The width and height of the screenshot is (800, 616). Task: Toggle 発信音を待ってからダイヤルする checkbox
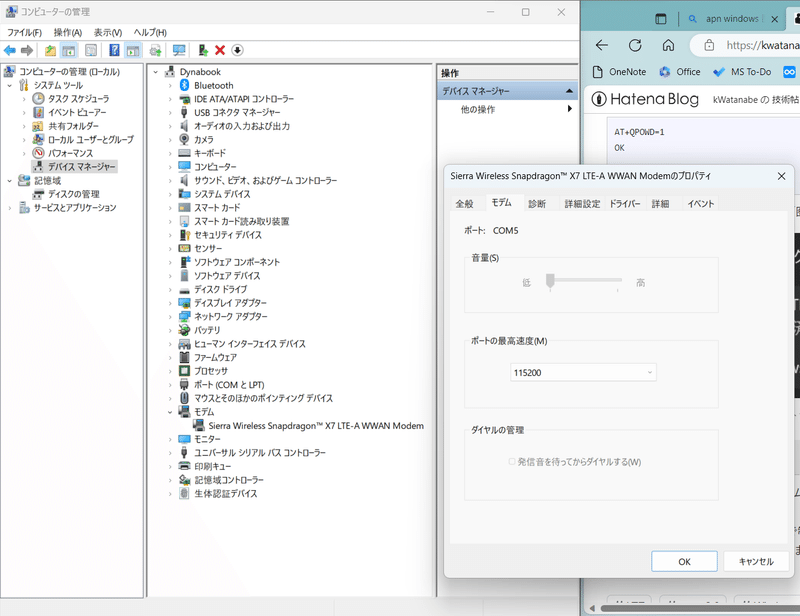click(x=512, y=462)
